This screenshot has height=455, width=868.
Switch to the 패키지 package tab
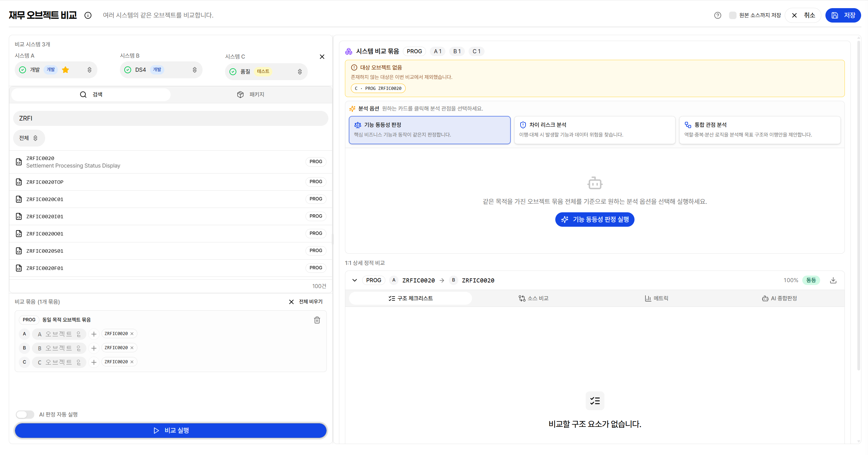250,94
